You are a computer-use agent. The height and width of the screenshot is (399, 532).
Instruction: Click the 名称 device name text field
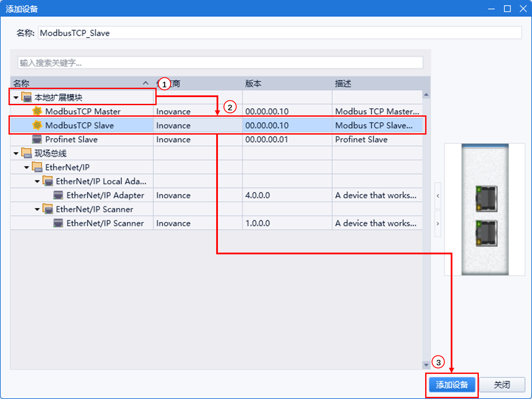279,33
